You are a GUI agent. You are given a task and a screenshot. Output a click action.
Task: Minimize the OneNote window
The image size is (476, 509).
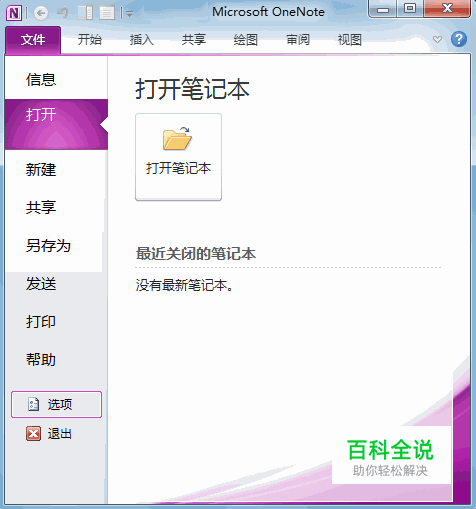[x=383, y=9]
